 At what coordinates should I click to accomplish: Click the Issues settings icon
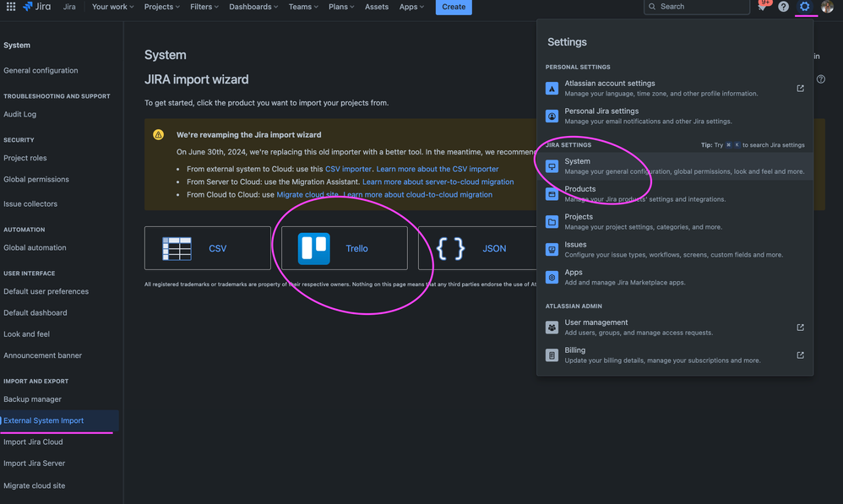click(552, 249)
